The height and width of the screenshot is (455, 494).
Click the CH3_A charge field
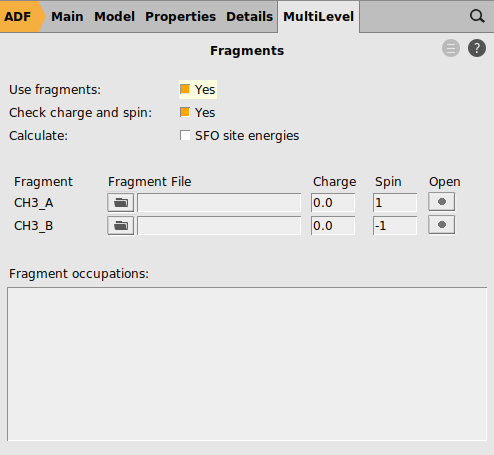coord(333,202)
